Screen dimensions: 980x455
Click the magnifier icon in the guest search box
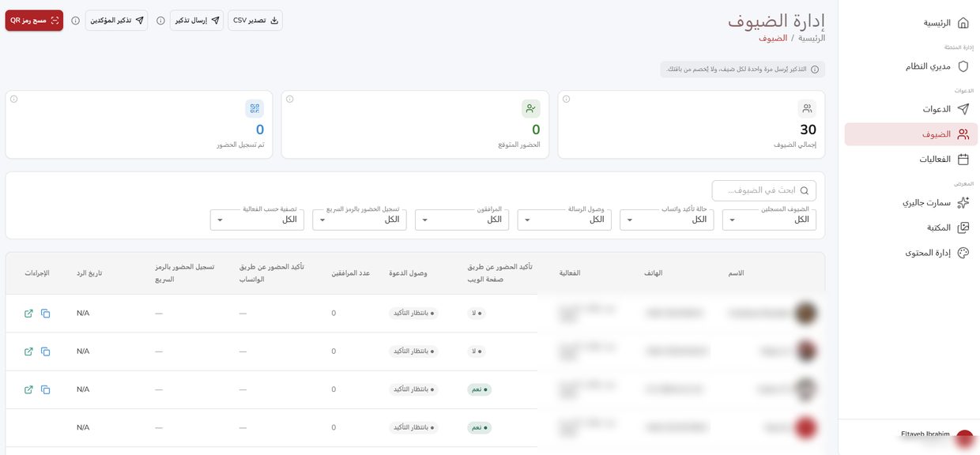tap(805, 190)
